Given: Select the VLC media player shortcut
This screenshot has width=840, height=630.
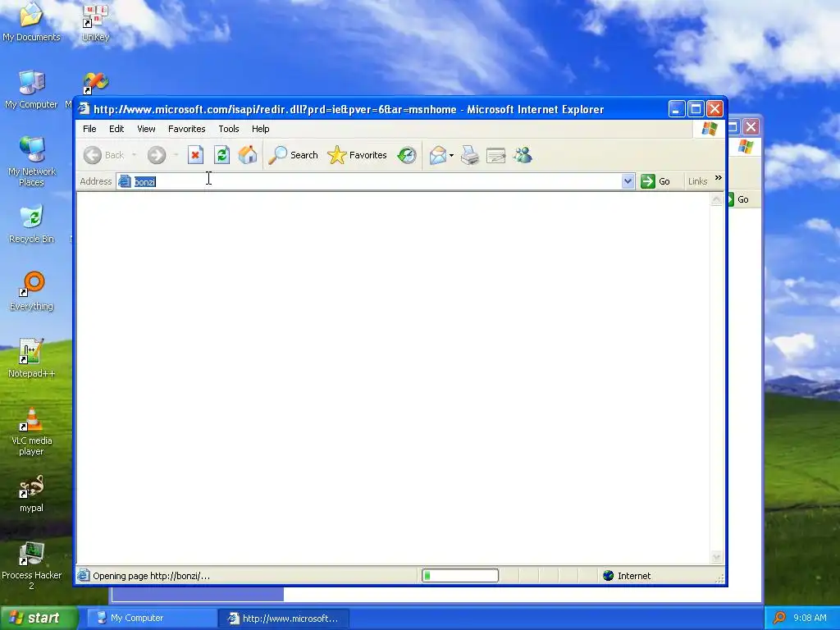Looking at the screenshot, I should [x=31, y=431].
